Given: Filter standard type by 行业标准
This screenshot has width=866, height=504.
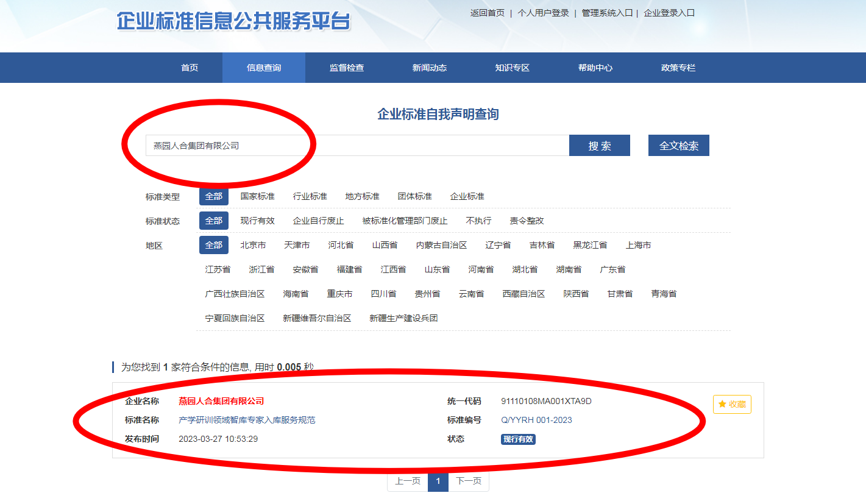Looking at the screenshot, I should 310,196.
